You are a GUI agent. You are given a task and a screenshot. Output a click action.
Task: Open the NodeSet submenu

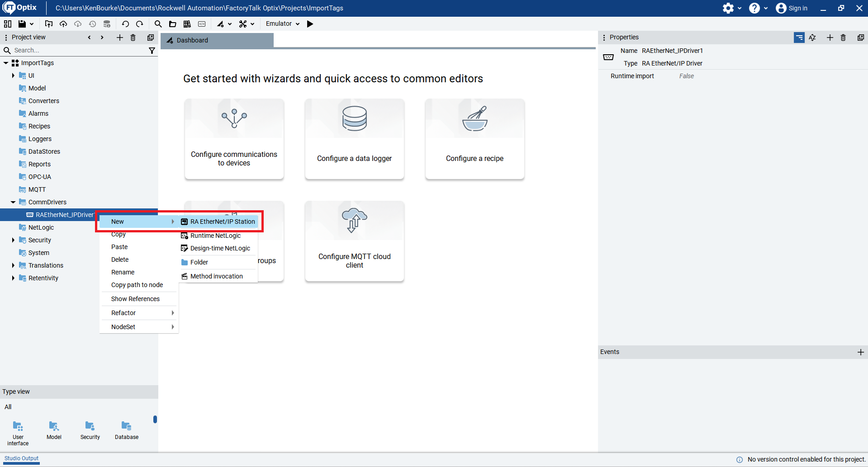(x=139, y=327)
